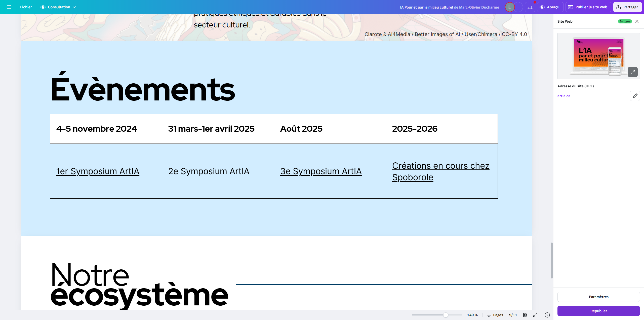Viewport: 644px width, 320px height.
Task: Open the artia.ca site link
Action: [x=564, y=96]
